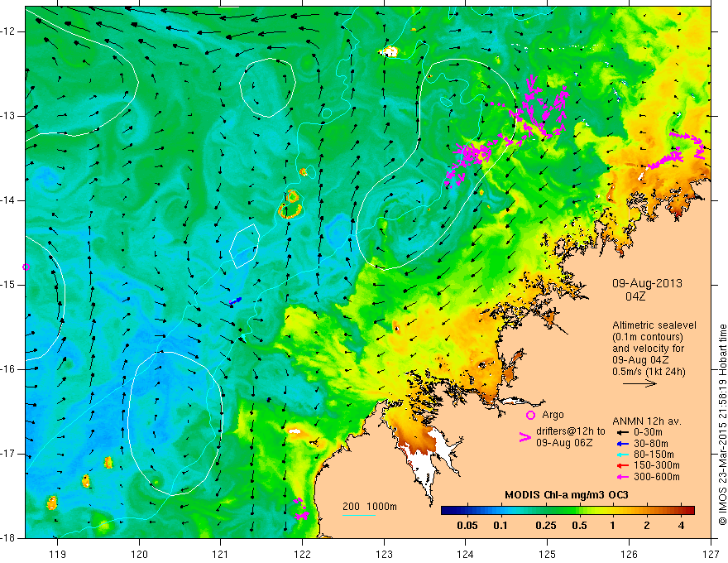Click the "30-80m" depth label
Screen dimensions: 728x563
tap(651, 444)
